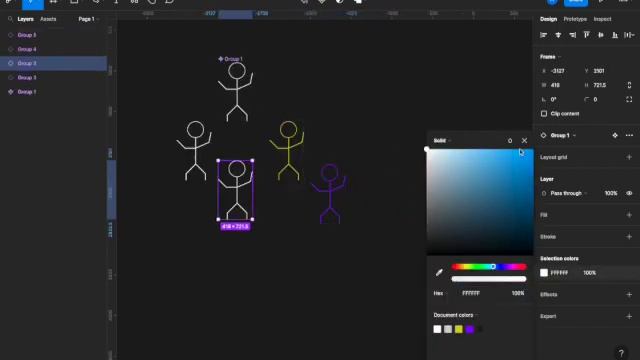Select the purple stick figure on canvas
Viewport: 640px width, 360px height.
coord(330,194)
